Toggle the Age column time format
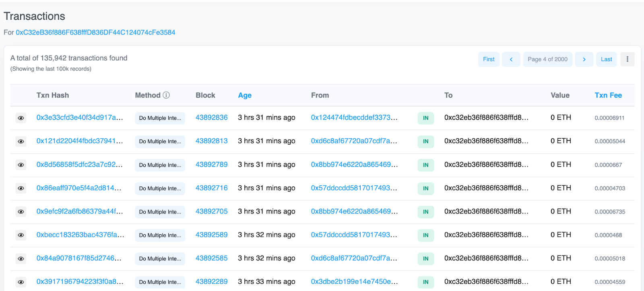Screen dimensions: 644x291 (x=245, y=96)
